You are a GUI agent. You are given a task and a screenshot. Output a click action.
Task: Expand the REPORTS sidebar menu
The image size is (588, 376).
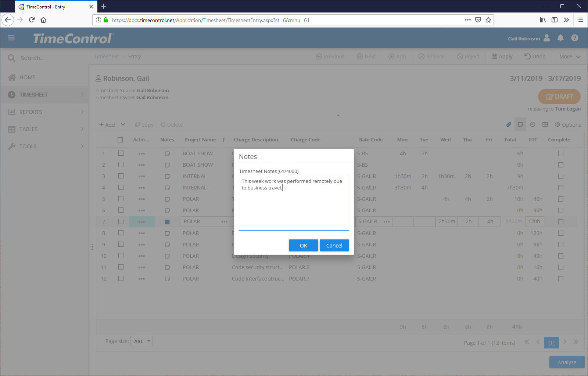click(x=44, y=112)
